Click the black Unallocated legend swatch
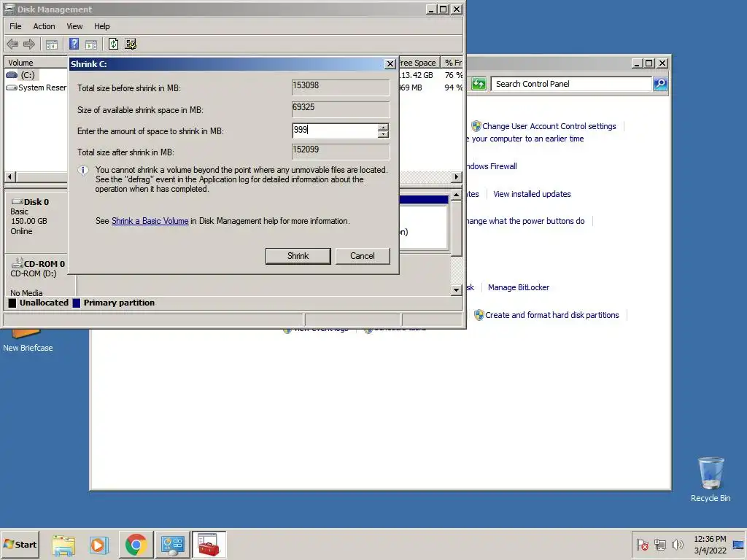747x560 pixels. click(x=12, y=303)
